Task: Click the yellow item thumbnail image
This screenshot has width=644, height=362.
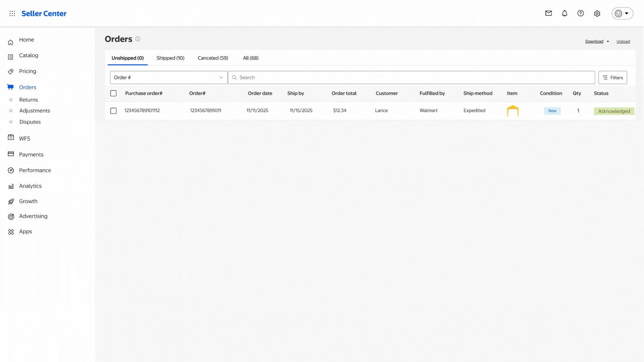Action: point(513,111)
